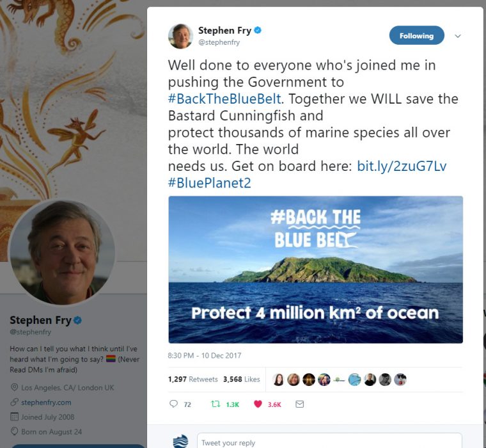Retweet using the green arrows icon
The image size is (486, 448).
[216, 404]
